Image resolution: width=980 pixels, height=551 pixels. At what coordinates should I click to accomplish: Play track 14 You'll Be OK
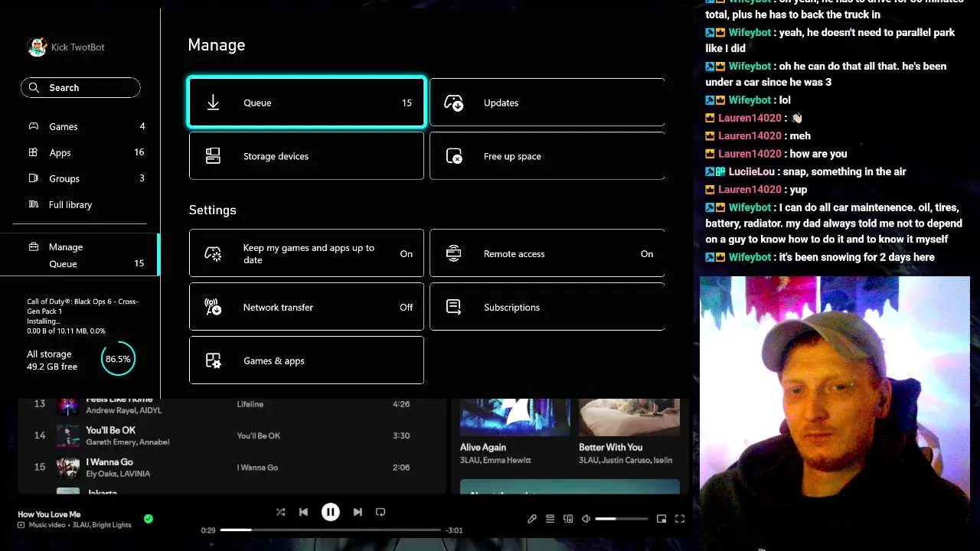click(x=234, y=435)
